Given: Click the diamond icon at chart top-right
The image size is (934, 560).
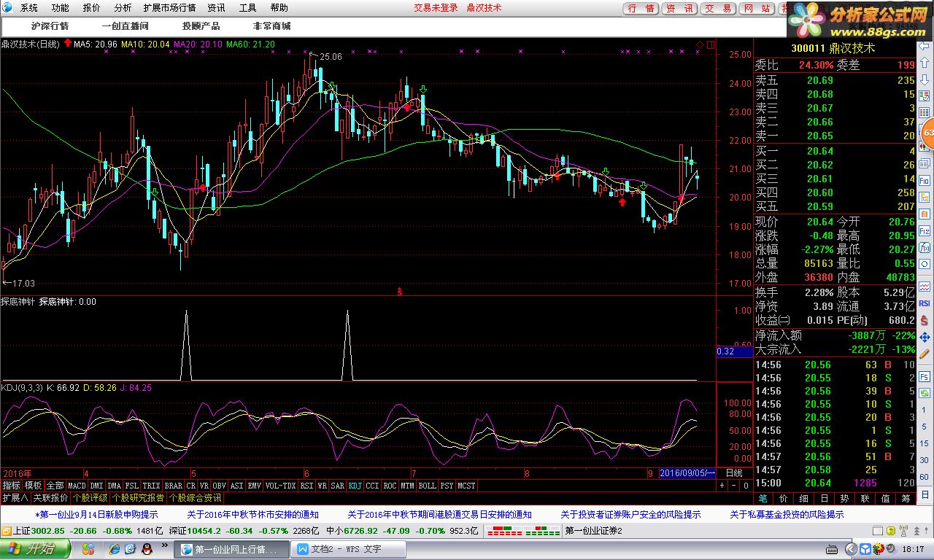Looking at the screenshot, I should tap(700, 45).
